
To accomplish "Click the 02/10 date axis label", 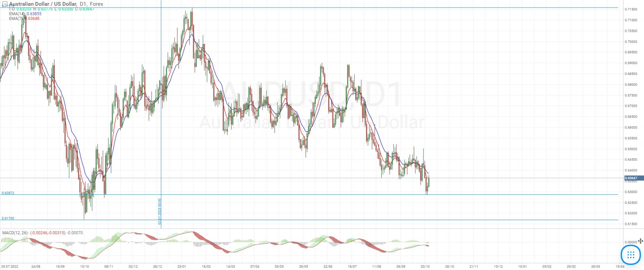I will tap(425, 267).
